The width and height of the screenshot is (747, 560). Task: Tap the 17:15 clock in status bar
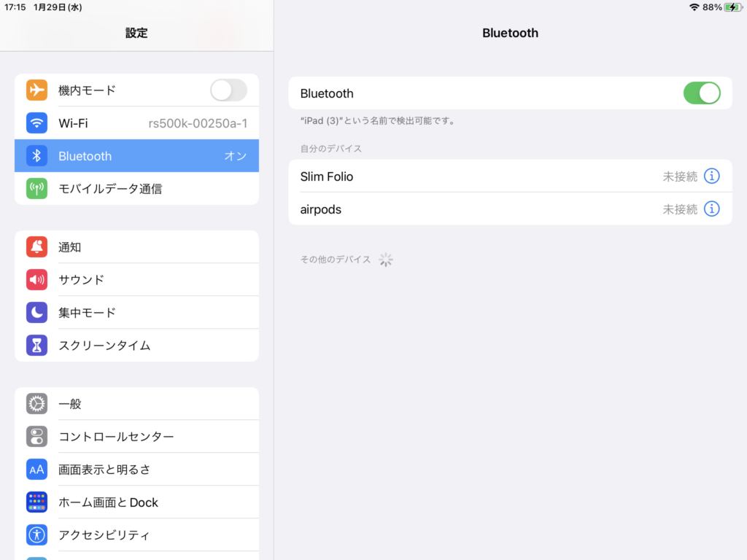click(x=15, y=7)
